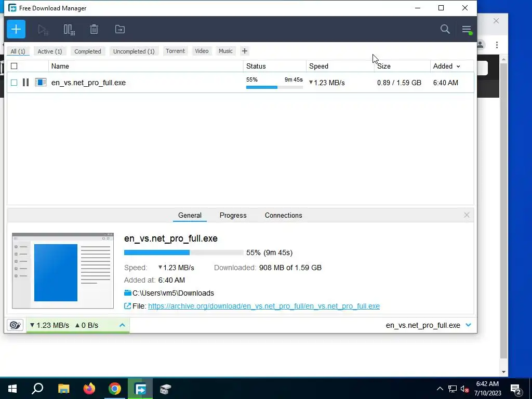Close the download details panel
The width and height of the screenshot is (532, 399).
point(467,215)
